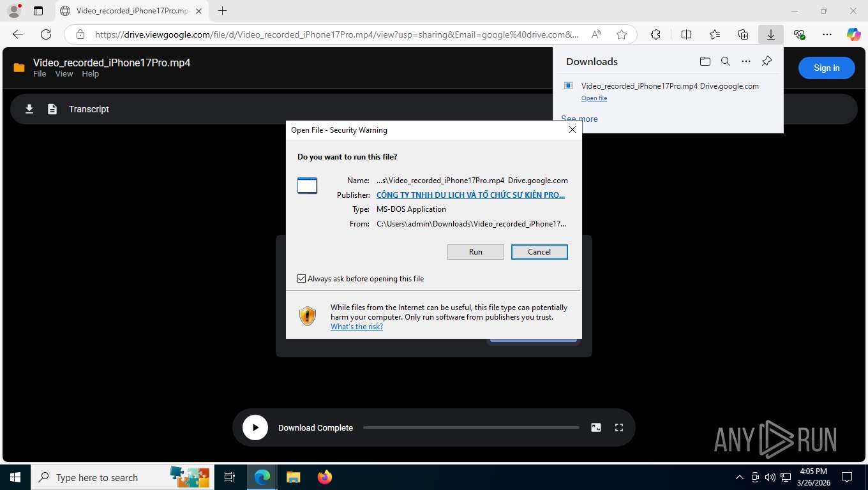This screenshot has width=868, height=490.
Task: Focus the browser address bar URL
Action: [336, 34]
